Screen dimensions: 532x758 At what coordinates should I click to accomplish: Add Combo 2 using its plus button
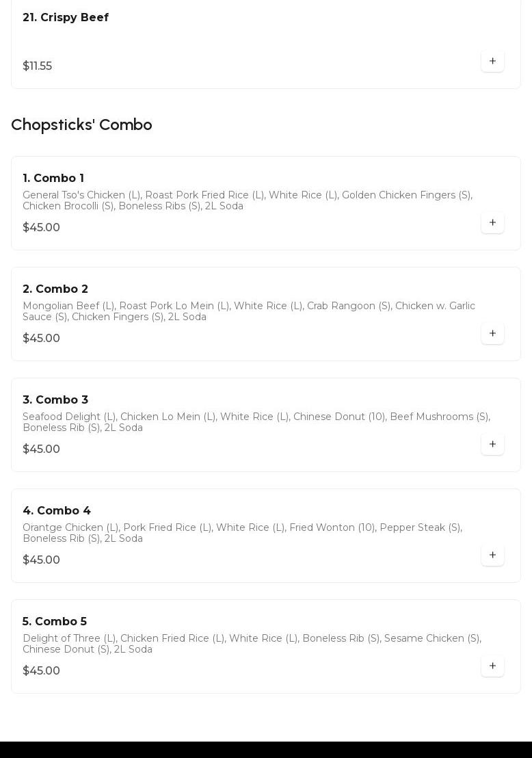click(x=492, y=333)
